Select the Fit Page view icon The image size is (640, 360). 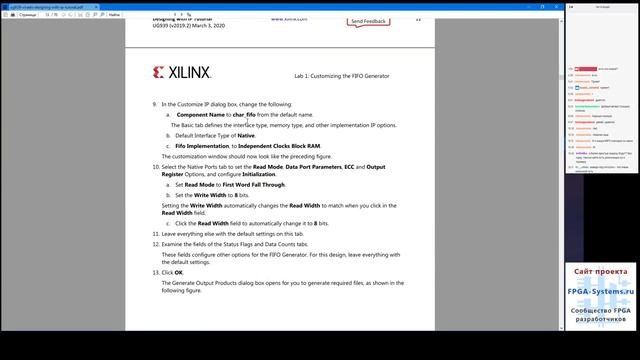pyautogui.click(x=88, y=15)
